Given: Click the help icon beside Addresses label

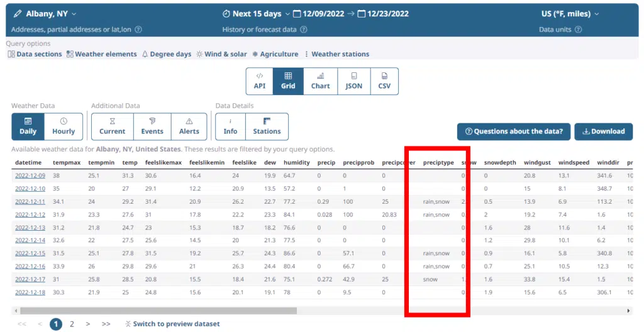Looking at the screenshot, I should (x=138, y=30).
